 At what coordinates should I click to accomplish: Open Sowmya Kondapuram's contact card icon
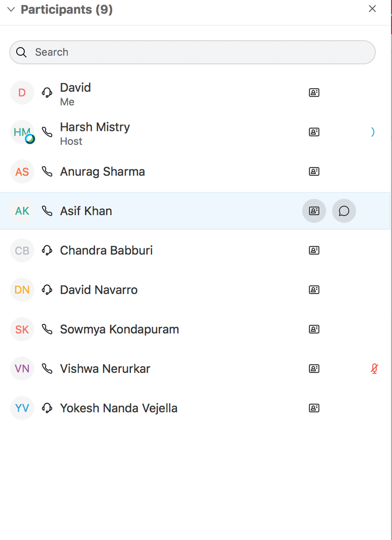314,329
